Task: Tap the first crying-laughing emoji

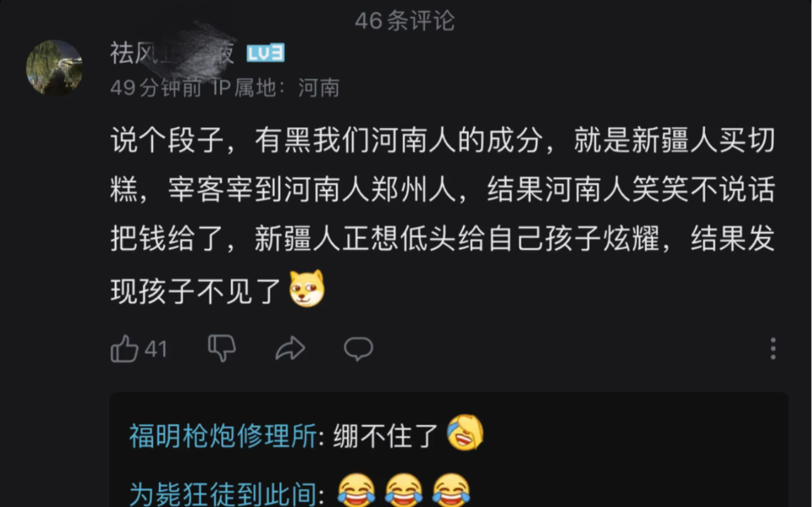Action: (356, 490)
